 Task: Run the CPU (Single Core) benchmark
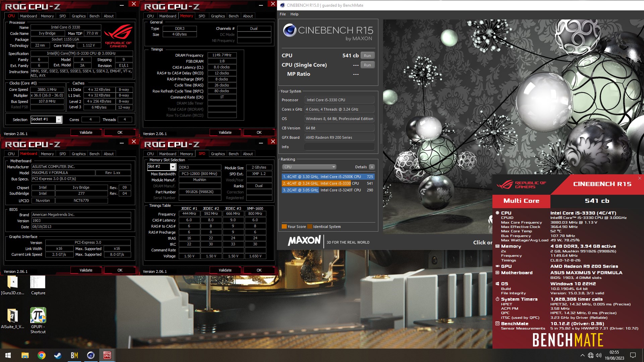367,65
